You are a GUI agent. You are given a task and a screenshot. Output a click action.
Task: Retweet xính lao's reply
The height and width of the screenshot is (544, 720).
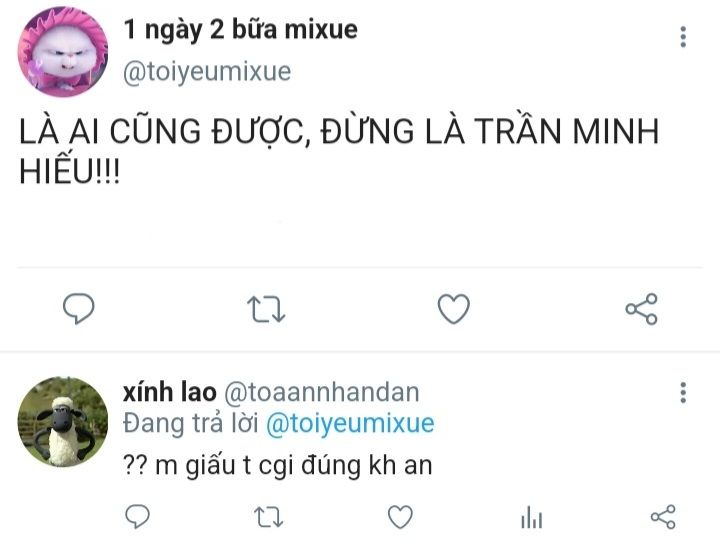point(266,516)
